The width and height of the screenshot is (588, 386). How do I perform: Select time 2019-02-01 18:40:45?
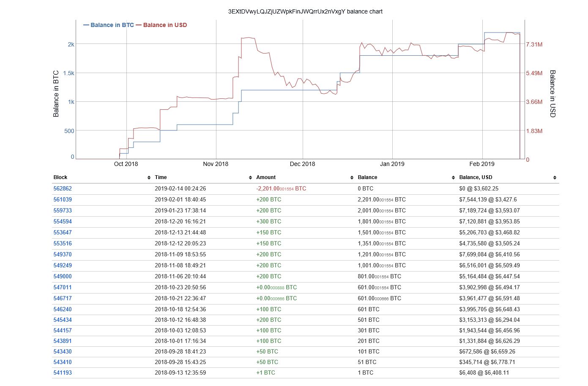tap(181, 199)
